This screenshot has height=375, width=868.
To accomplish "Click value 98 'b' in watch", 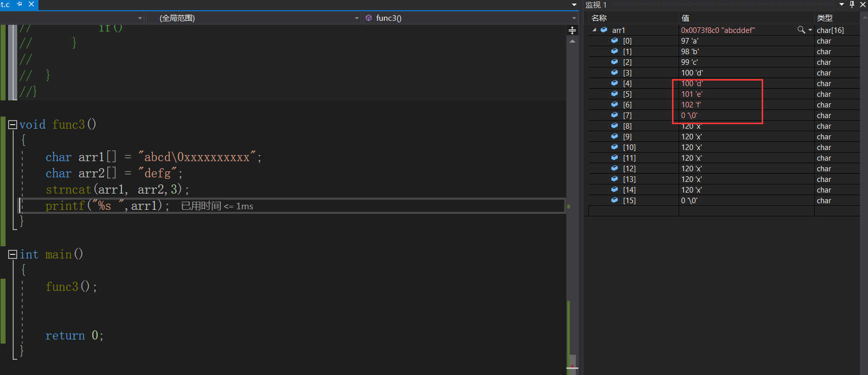I will point(690,52).
